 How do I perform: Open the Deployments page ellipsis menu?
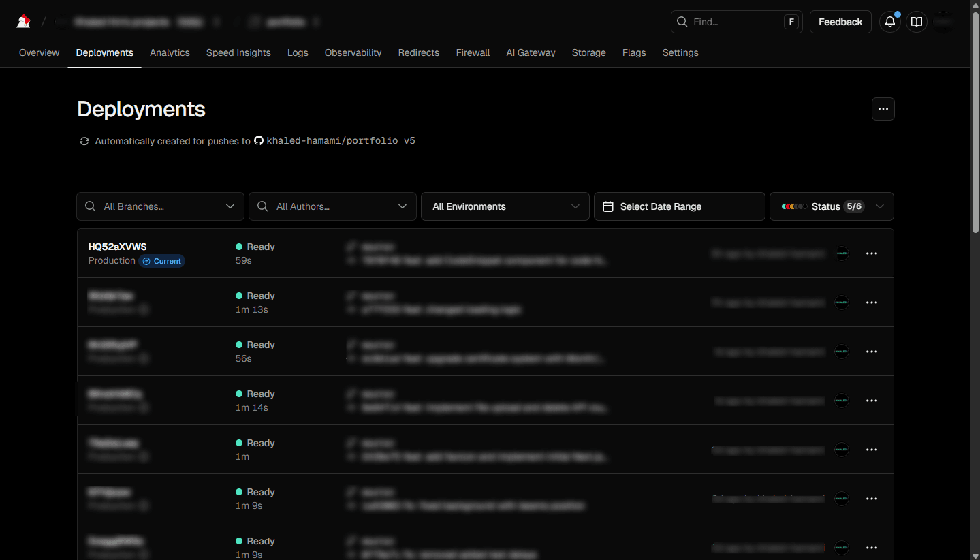click(883, 109)
